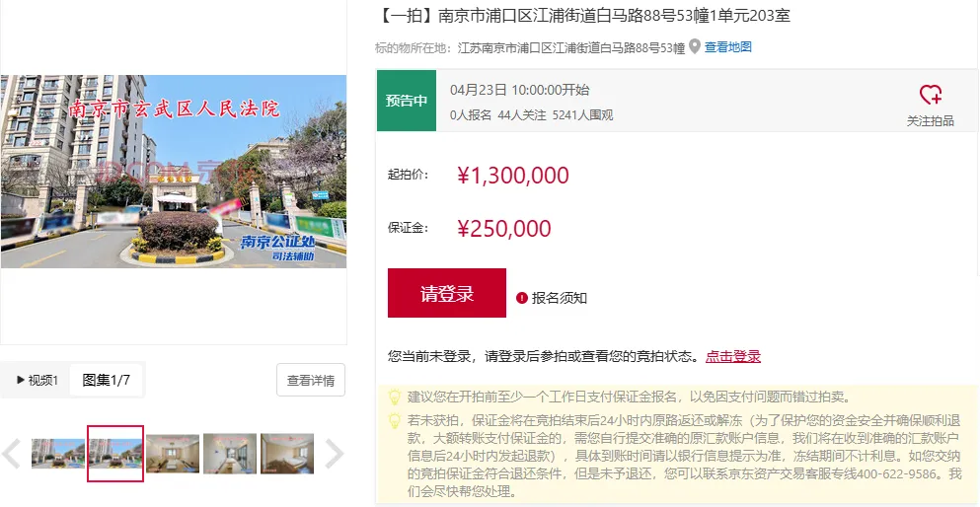
Task: Click the main property photo
Action: (174, 172)
